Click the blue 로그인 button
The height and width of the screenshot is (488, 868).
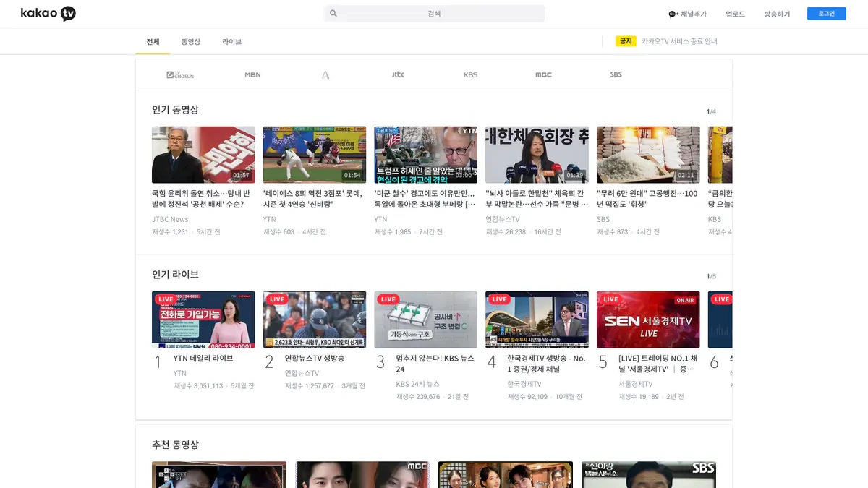(826, 14)
